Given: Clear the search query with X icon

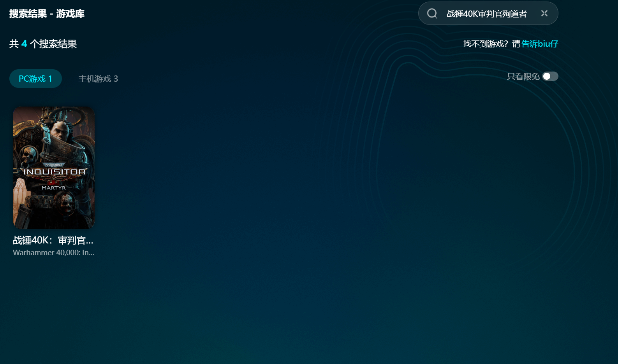Looking at the screenshot, I should click(544, 13).
